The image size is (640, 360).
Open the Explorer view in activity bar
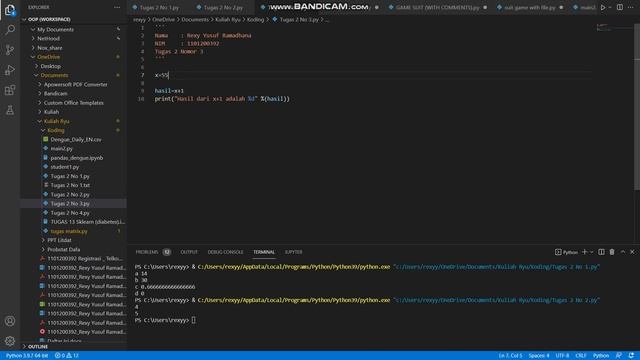[10, 10]
